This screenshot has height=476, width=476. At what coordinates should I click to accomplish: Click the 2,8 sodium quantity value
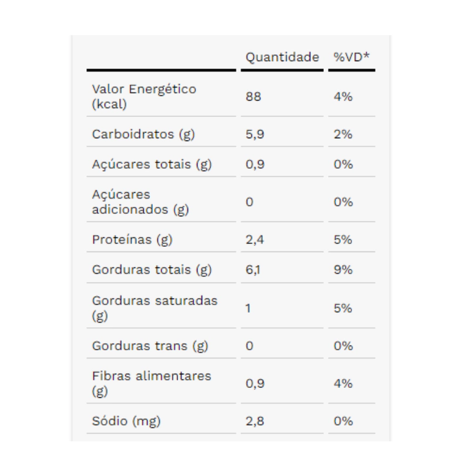click(254, 421)
